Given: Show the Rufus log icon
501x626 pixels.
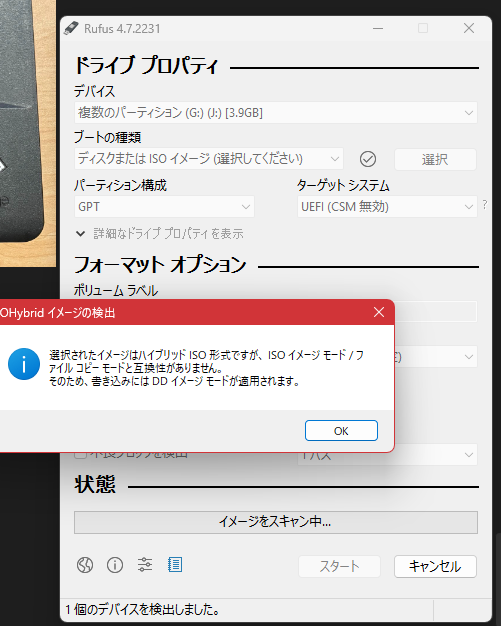Looking at the screenshot, I should pos(175,565).
